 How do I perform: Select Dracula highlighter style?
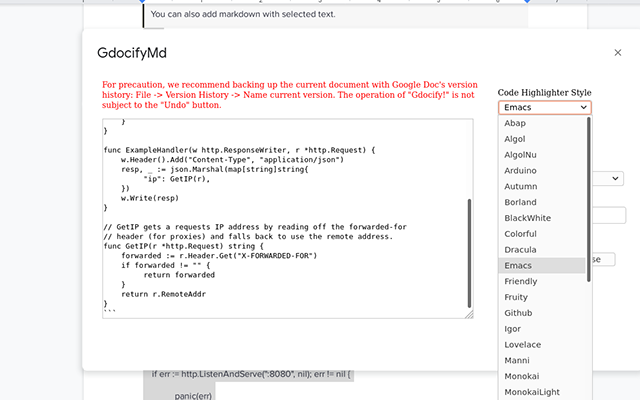point(542,250)
